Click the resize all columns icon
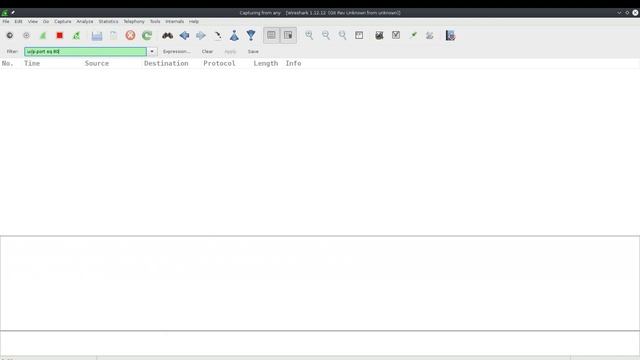Screen dimensions: 640x360 [x=359, y=36]
